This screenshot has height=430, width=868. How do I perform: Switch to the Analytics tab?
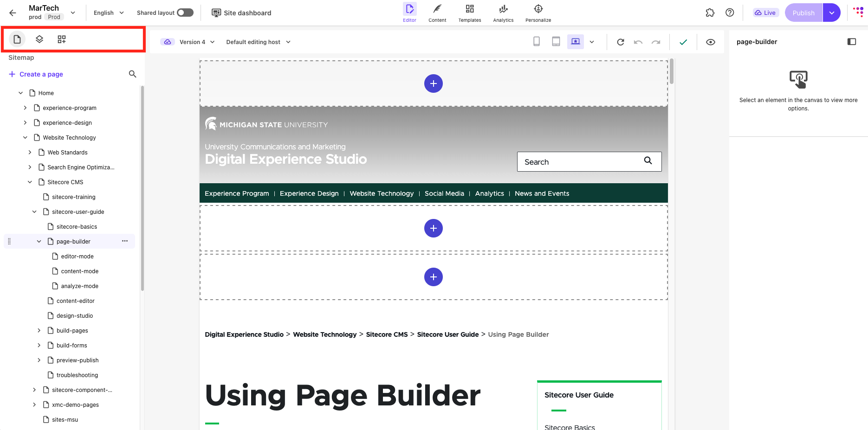click(503, 13)
